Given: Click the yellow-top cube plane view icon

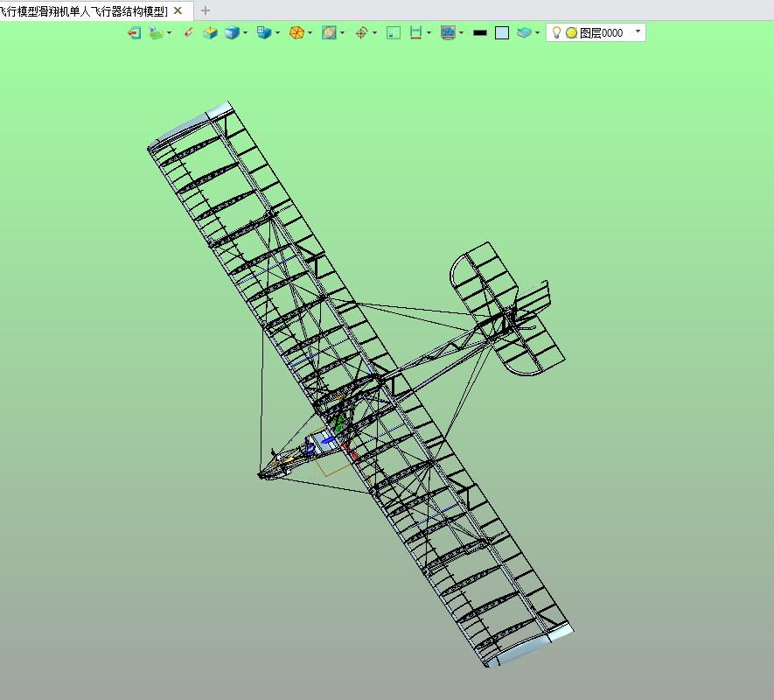Looking at the screenshot, I should point(210,32).
